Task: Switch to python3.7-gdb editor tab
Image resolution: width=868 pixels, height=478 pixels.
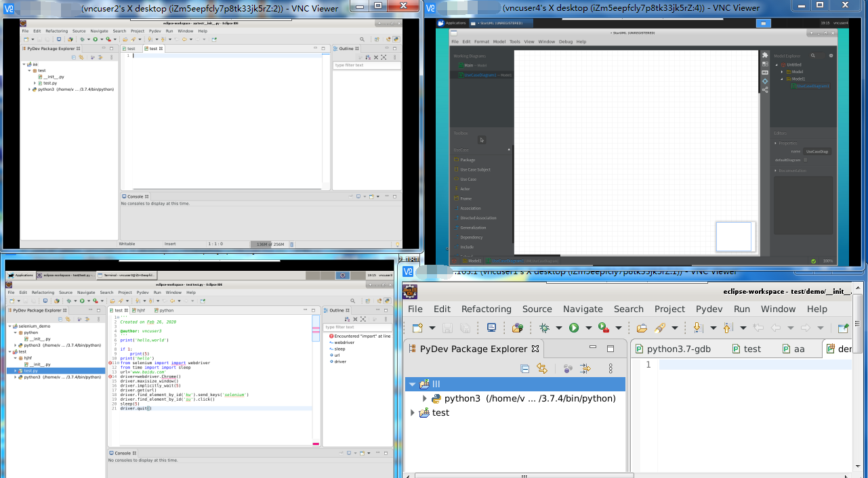Action: point(678,349)
